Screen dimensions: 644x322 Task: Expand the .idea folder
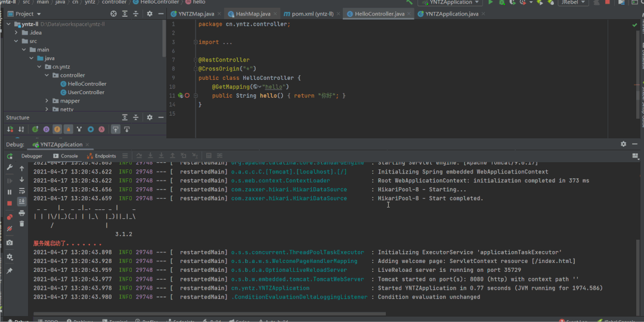click(x=16, y=32)
